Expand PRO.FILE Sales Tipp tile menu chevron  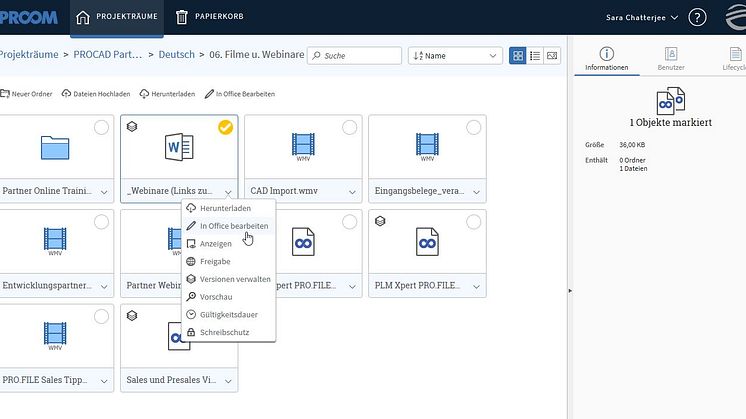[x=104, y=381]
